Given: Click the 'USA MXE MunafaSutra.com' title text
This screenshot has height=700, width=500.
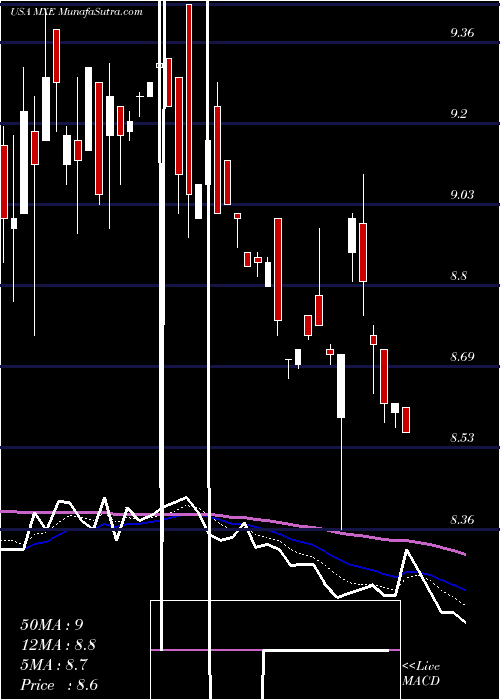Looking at the screenshot, I should coord(77,12).
